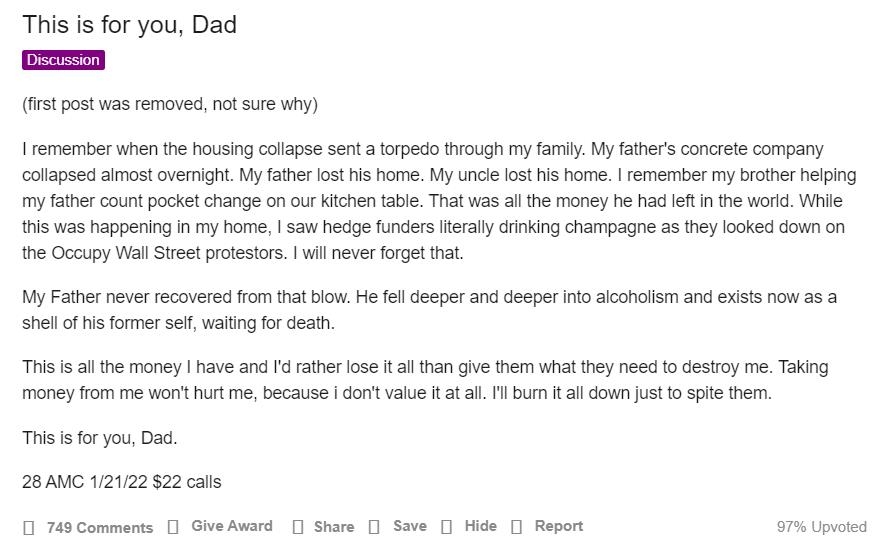Click the post title "This is for you, Dad"
Viewport: 886px width, 549px height.
point(129,25)
